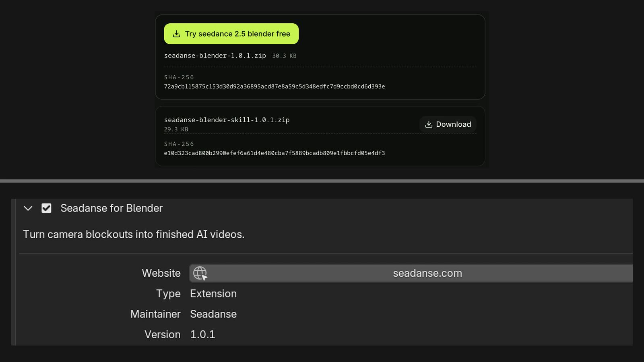Click the 'Maintainer' label
The height and width of the screenshot is (362, 644).
(155, 314)
